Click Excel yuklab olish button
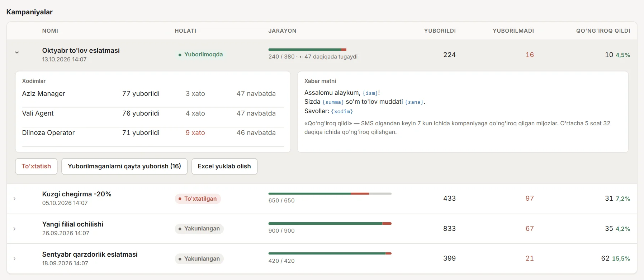Viewport: 644px width, 280px height. [x=224, y=166]
